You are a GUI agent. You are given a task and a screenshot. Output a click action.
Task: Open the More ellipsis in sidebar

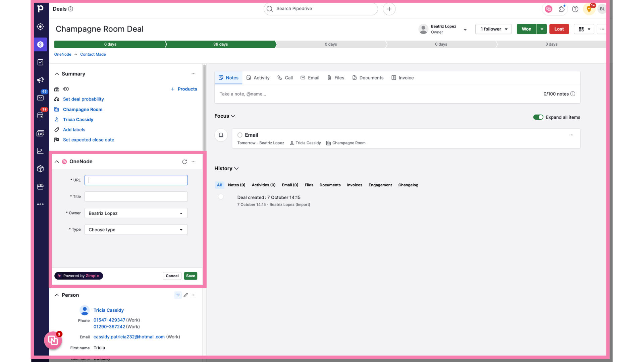[40, 204]
